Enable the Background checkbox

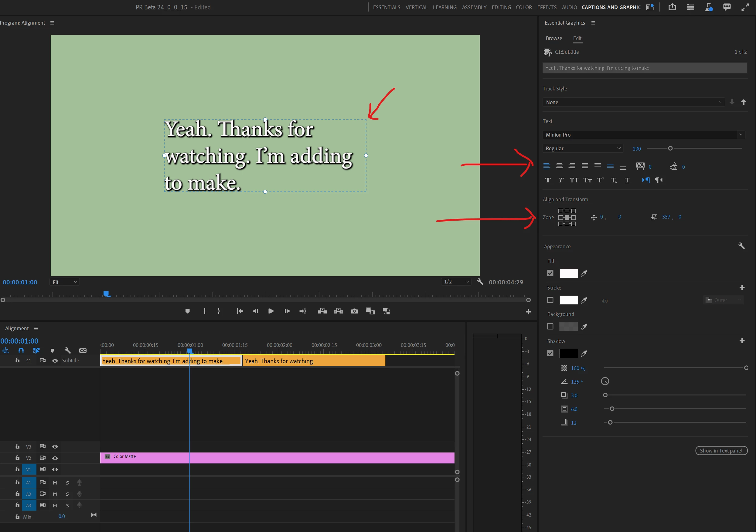pyautogui.click(x=550, y=326)
